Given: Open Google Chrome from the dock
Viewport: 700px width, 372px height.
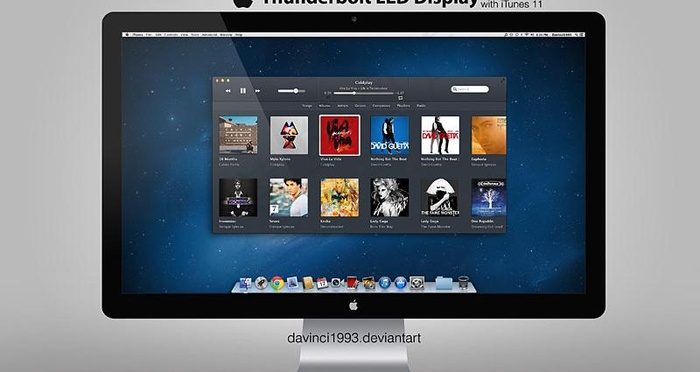Looking at the screenshot, I should coord(277,283).
